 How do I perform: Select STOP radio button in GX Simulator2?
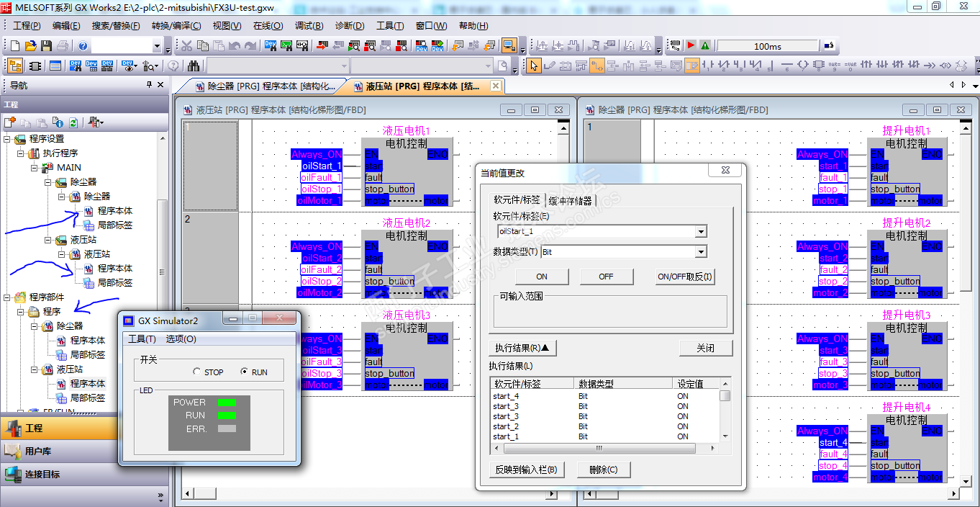197,372
